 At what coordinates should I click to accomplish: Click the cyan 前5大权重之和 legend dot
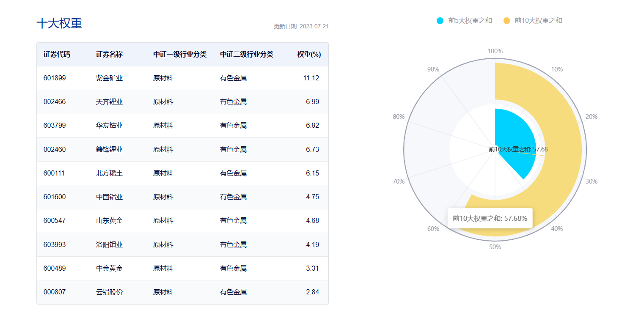point(440,21)
